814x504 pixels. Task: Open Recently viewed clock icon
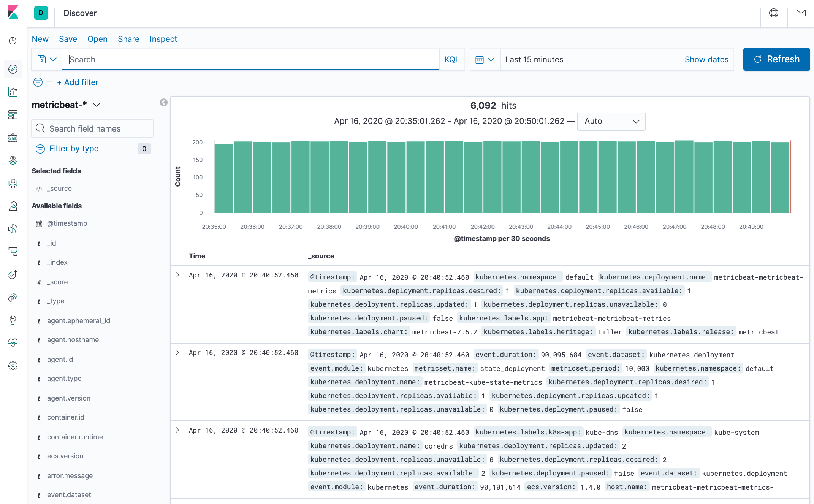13,41
